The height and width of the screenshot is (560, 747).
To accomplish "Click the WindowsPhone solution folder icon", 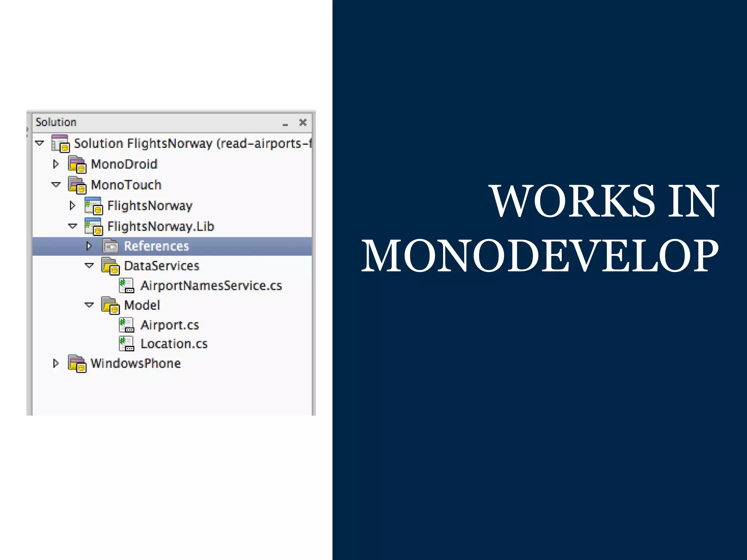I will coord(77,363).
